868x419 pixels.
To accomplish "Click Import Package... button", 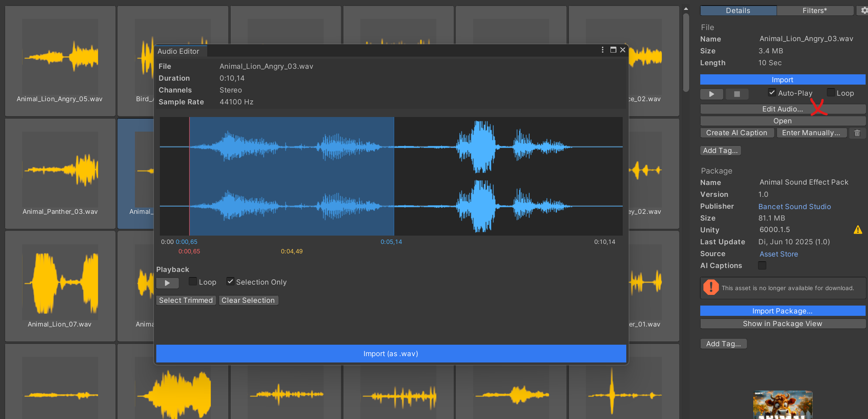I will (783, 311).
